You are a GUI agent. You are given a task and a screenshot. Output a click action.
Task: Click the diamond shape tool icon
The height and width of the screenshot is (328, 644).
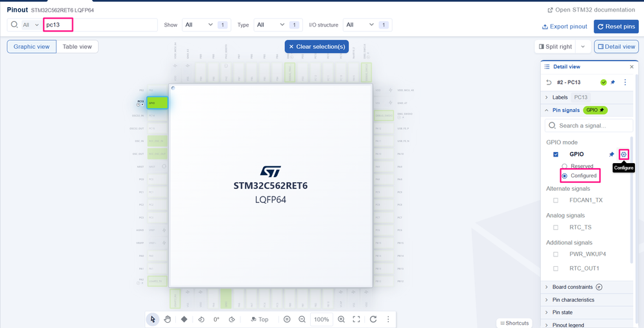pyautogui.click(x=184, y=320)
